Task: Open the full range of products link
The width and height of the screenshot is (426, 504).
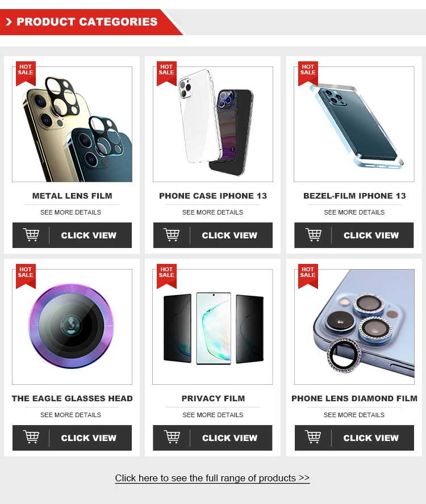Action: (212, 478)
